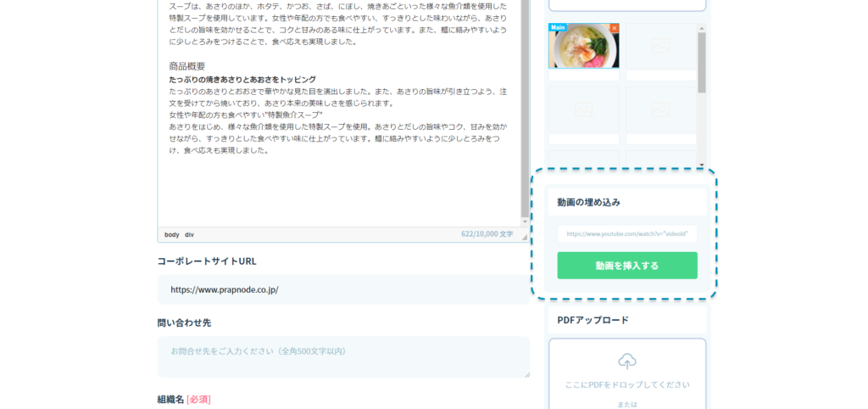Image resolution: width=868 pixels, height=409 pixels.
Task: Click the コーポレートサイトURL input field
Action: point(343,289)
